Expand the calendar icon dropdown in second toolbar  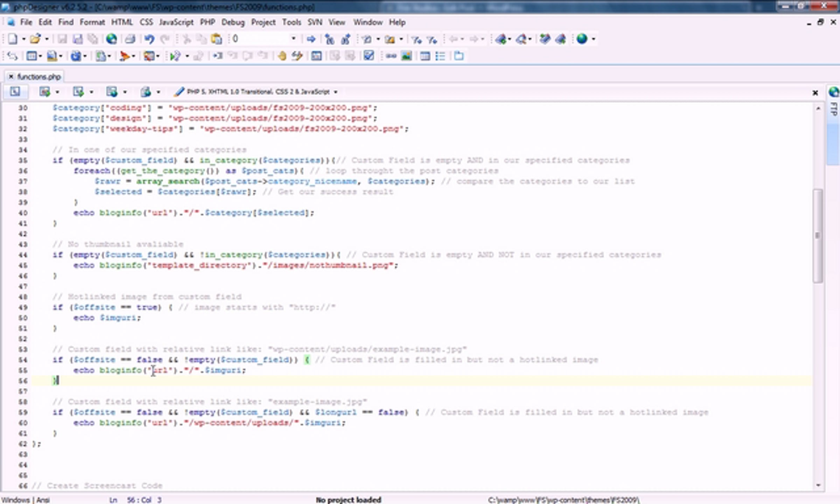coord(40,56)
